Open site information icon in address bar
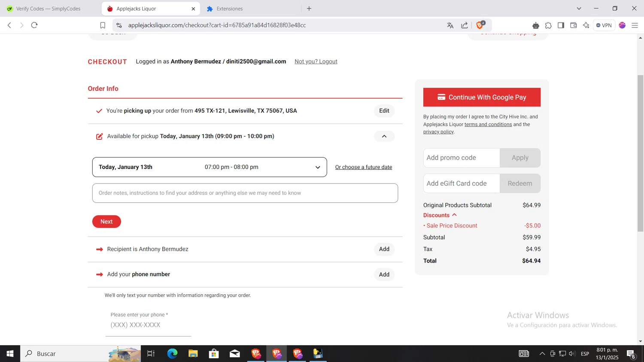This screenshot has width=644, height=362. (119, 25)
